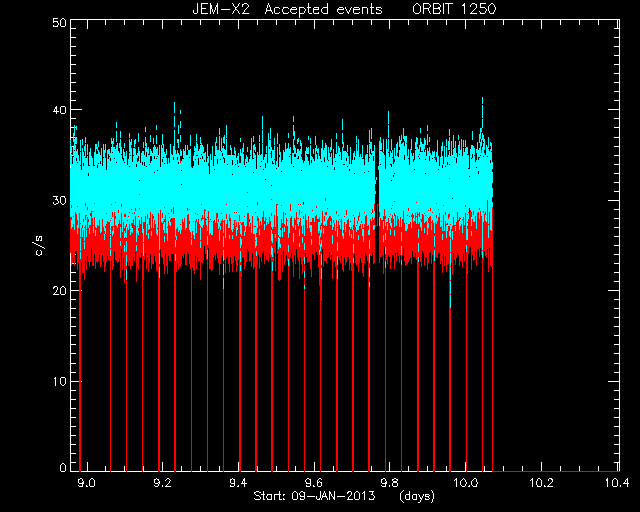Select the y-axis tick label 10

tap(60, 382)
